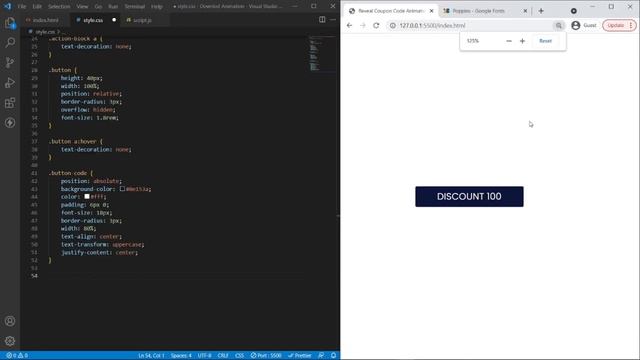Switch to the Poppins Google Fonts tab
The height and width of the screenshot is (360, 640).
[478, 11]
